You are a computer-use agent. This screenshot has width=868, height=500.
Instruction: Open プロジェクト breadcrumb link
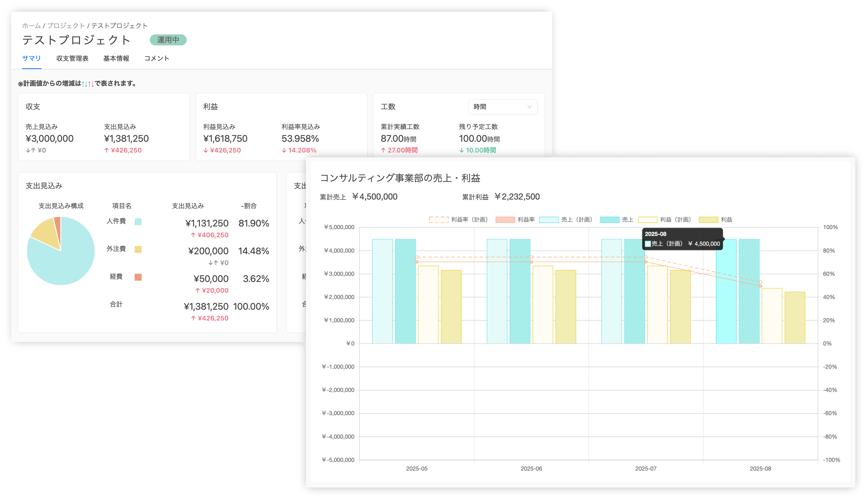pyautogui.click(x=66, y=26)
